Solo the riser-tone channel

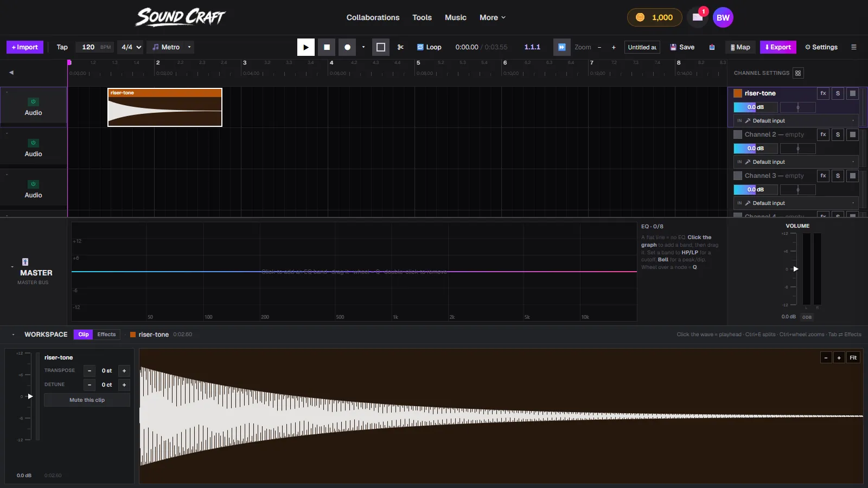tap(838, 93)
